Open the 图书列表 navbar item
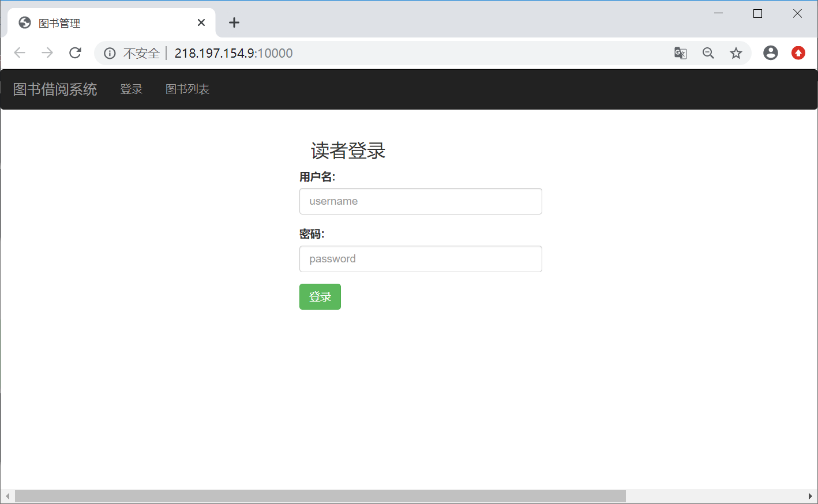Screen dimensions: 818x504 [x=187, y=89]
